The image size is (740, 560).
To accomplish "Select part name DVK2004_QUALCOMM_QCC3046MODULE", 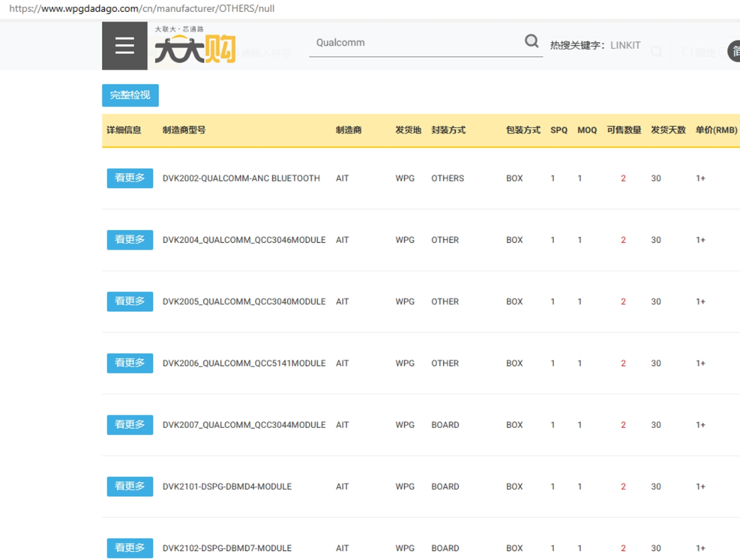I will click(x=244, y=240).
